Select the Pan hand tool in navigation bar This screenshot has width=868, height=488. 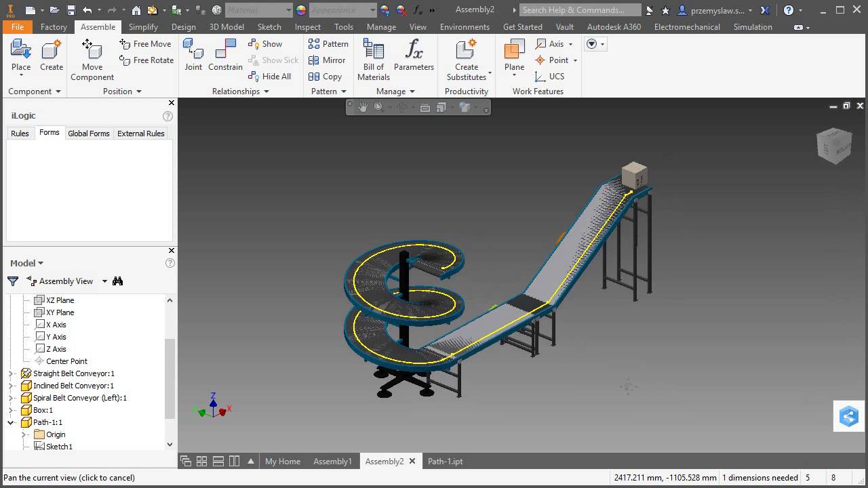point(363,107)
